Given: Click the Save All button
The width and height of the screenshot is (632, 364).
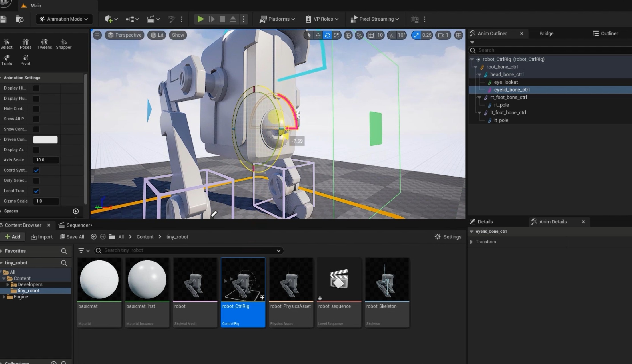Looking at the screenshot, I should click(x=72, y=237).
